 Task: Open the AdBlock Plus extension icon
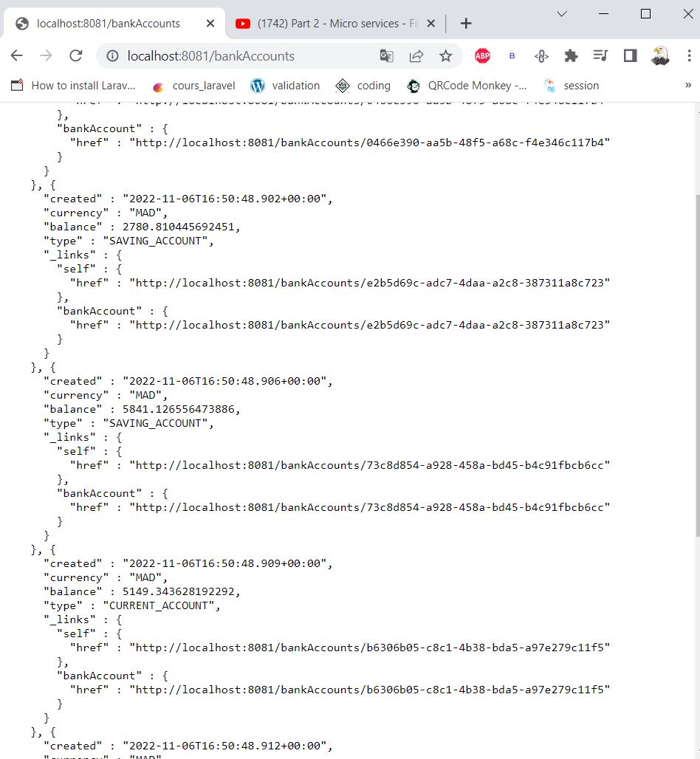[x=482, y=55]
